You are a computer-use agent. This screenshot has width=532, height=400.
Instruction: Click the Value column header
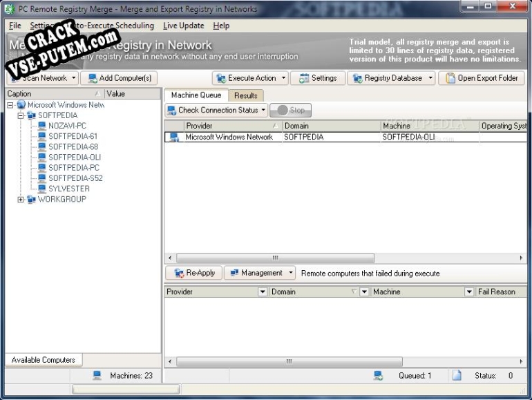pos(133,94)
